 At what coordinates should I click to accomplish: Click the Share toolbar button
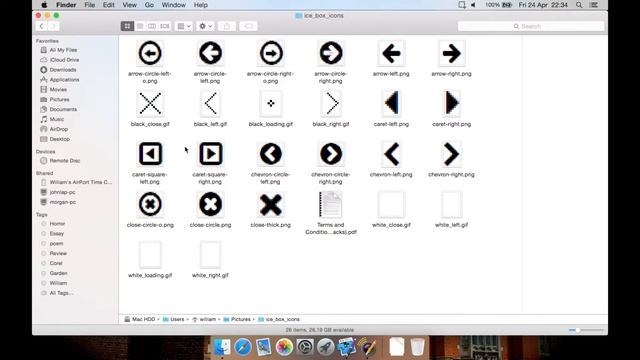click(227, 26)
